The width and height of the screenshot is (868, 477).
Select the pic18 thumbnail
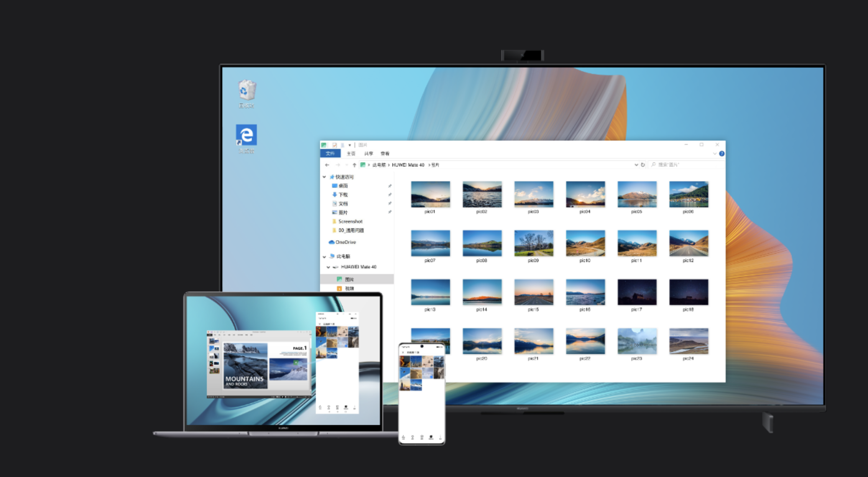point(689,292)
